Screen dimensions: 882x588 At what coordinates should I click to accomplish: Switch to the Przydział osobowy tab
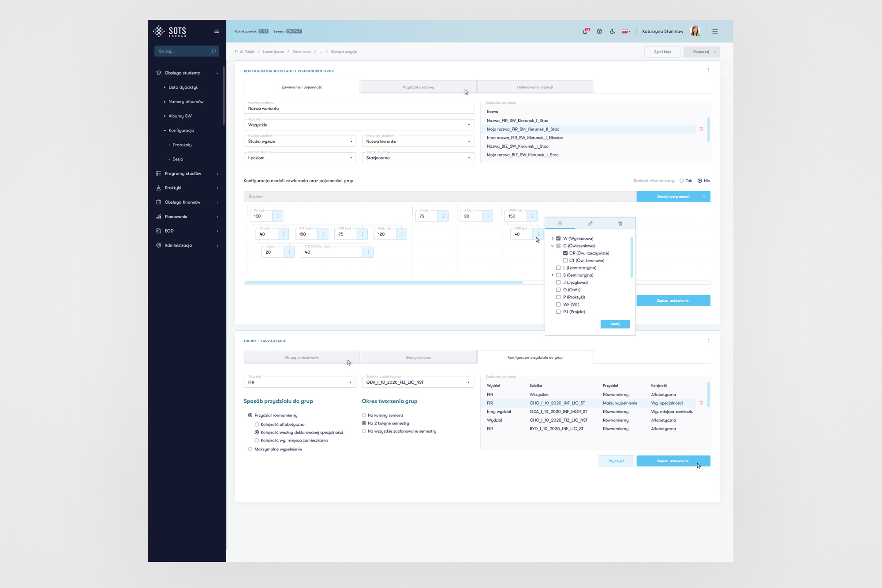418,87
